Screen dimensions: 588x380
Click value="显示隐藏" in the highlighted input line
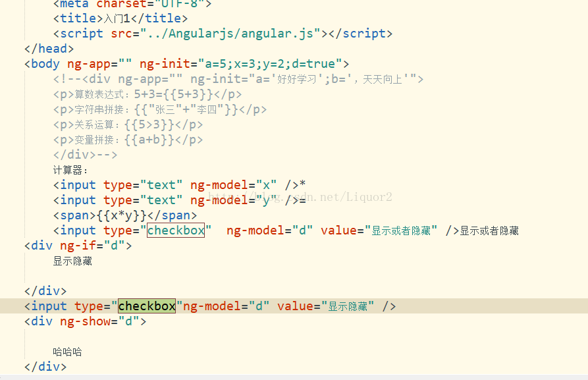click(325, 306)
